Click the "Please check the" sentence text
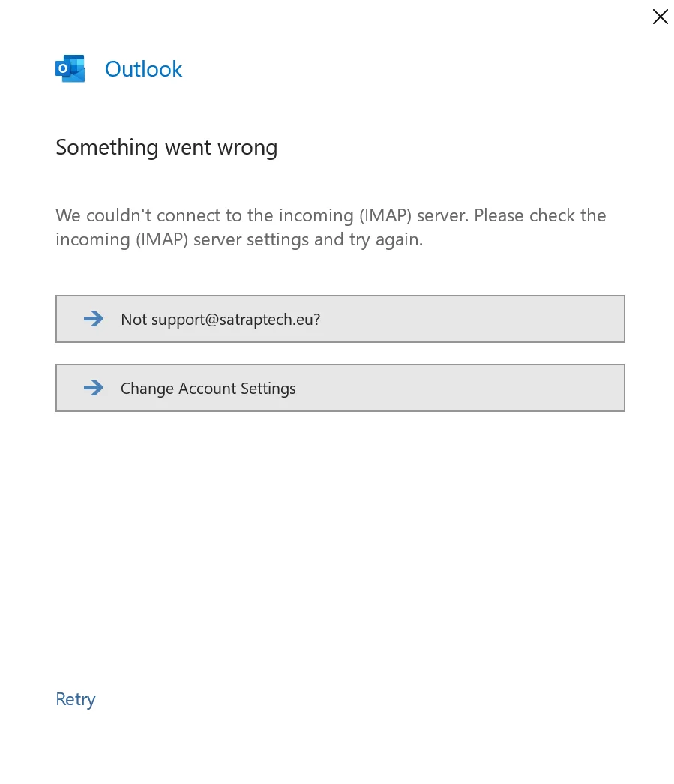This screenshot has height=784, width=674. [x=540, y=215]
